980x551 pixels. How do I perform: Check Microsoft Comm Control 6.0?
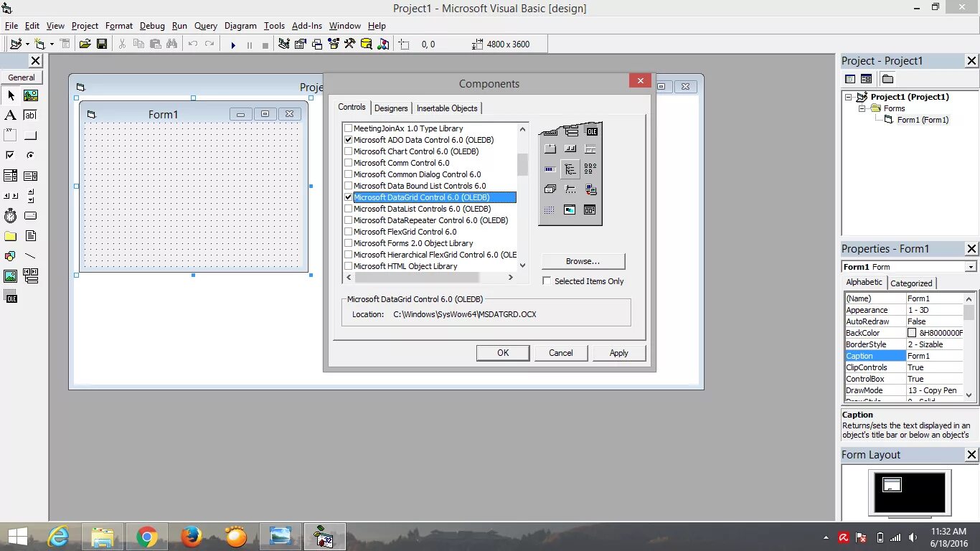349,163
